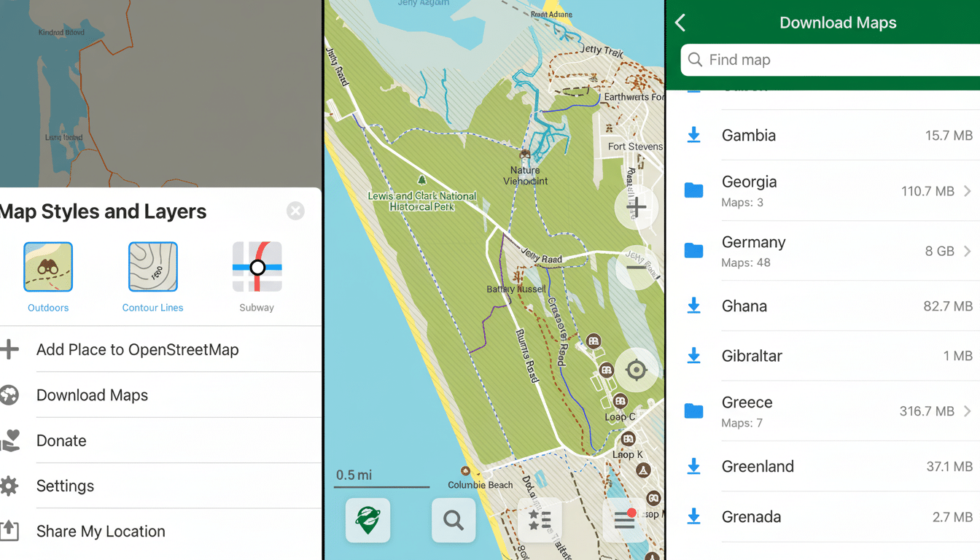Switch to the Subway map style
Image resolution: width=980 pixels, height=560 pixels.
(x=257, y=266)
